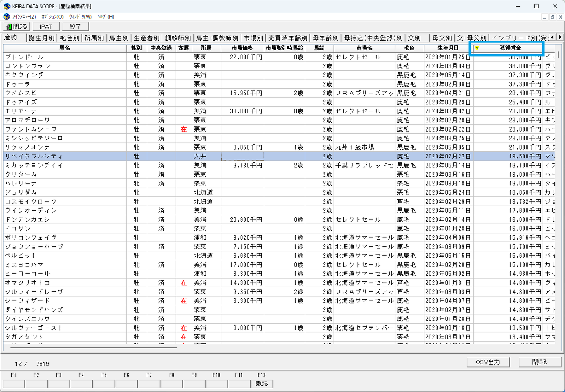Click the CSV出力 button
This screenshot has height=392, width=565.
(x=488, y=362)
